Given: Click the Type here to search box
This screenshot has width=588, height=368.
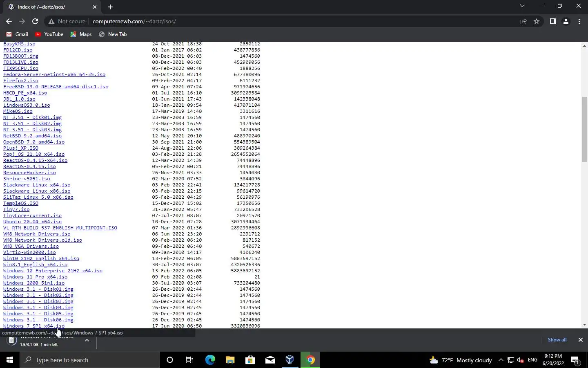Looking at the screenshot, I should click(90, 360).
